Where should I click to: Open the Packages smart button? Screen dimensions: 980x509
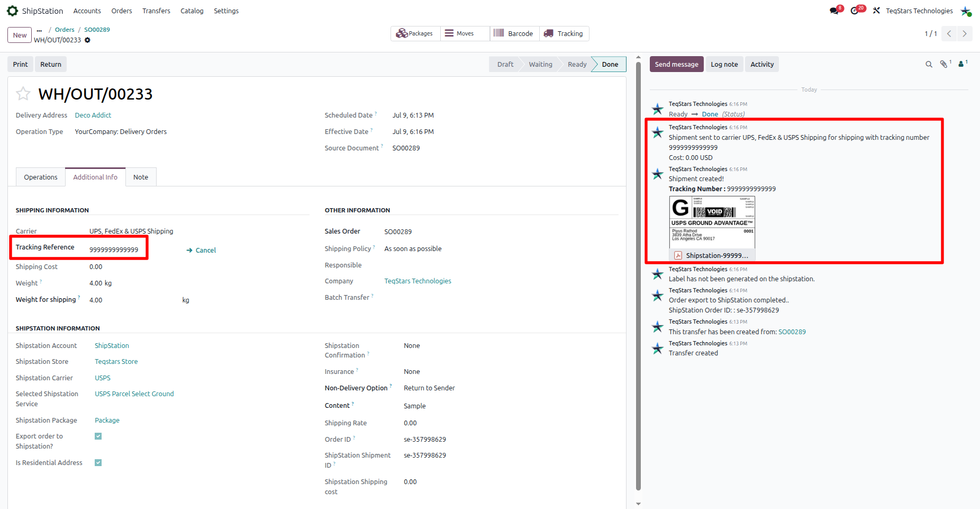pyautogui.click(x=415, y=33)
